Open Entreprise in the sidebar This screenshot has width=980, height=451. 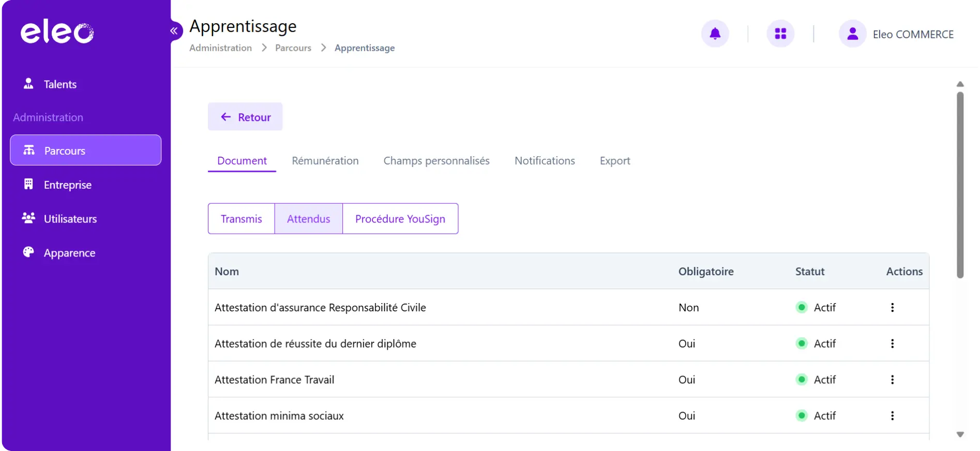(x=85, y=185)
